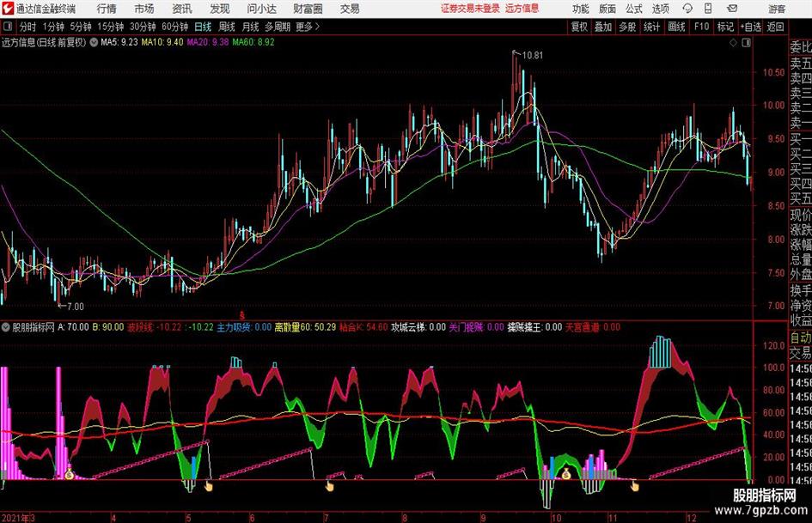This screenshot has width=812, height=523.
Task: Switch to the 1分钟 period tab
Action: pyautogui.click(x=52, y=27)
